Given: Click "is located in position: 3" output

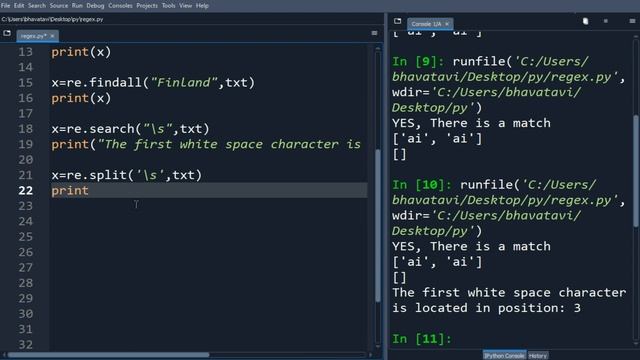Looking at the screenshot, I should 486,308.
